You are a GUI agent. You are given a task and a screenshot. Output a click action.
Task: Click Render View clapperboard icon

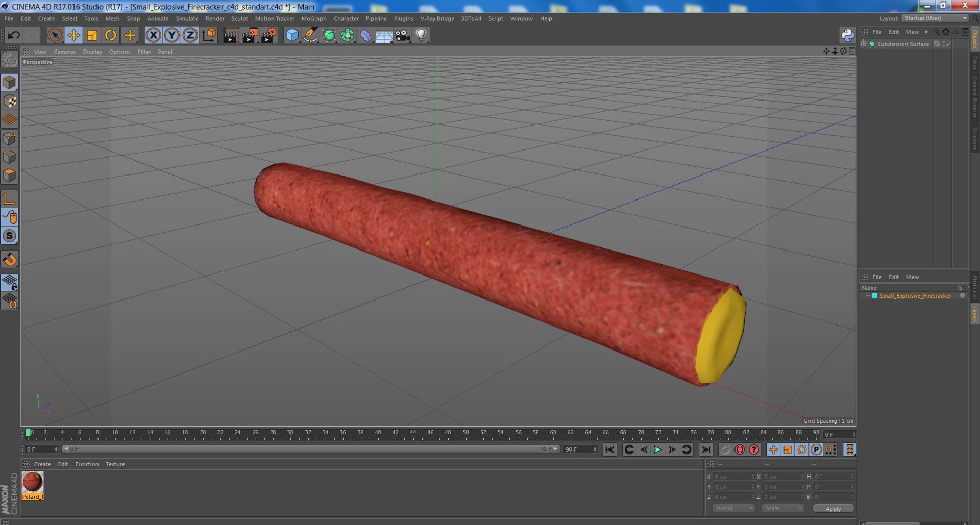click(x=231, y=35)
